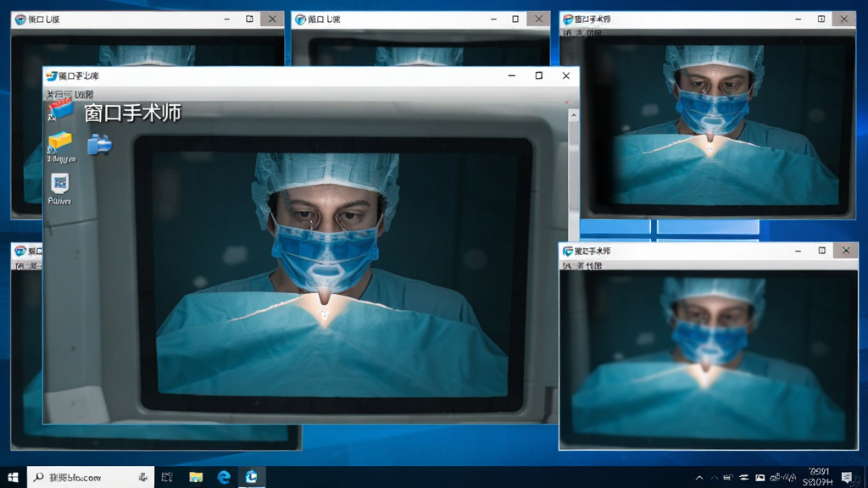This screenshot has height=488, width=868.
Task: Click the microphone icon in search box
Action: pyautogui.click(x=142, y=477)
